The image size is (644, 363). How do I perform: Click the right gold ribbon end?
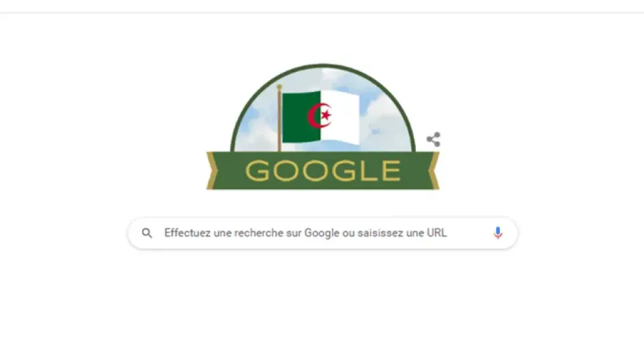click(x=434, y=171)
